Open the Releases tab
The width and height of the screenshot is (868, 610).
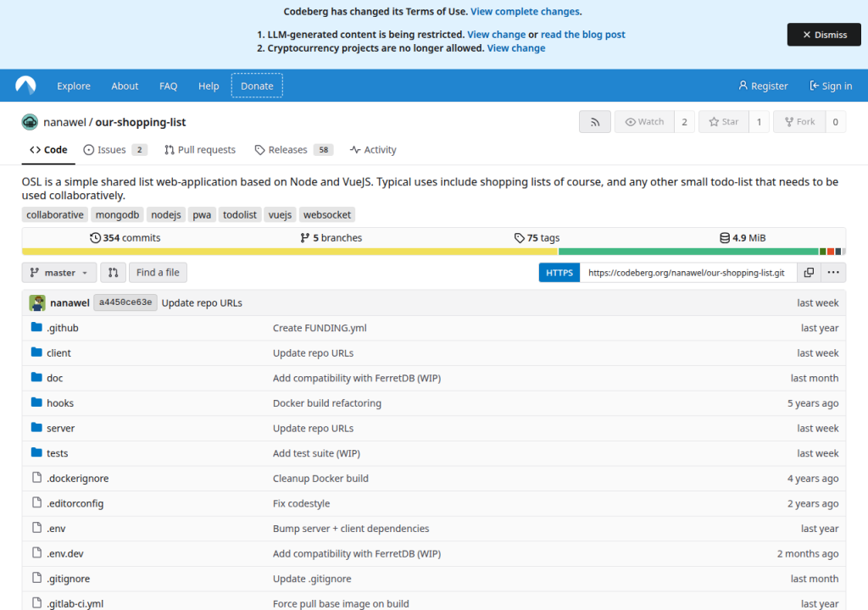tap(294, 149)
